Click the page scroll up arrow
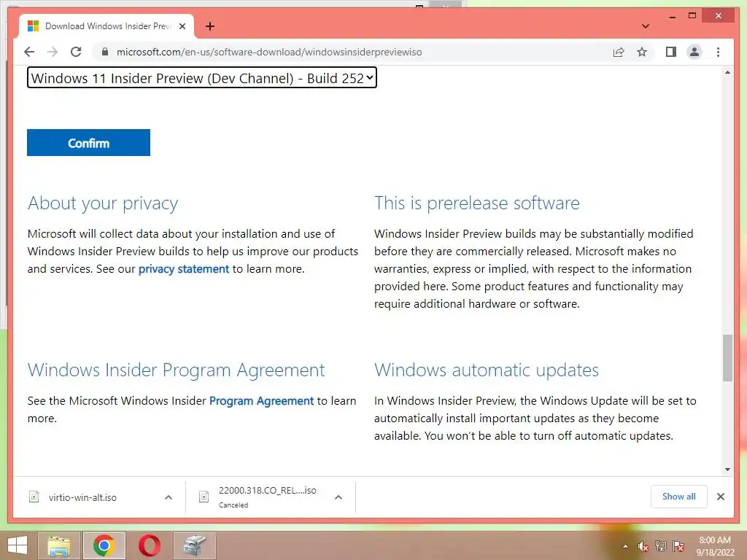Image resolution: width=747 pixels, height=560 pixels. (x=727, y=72)
